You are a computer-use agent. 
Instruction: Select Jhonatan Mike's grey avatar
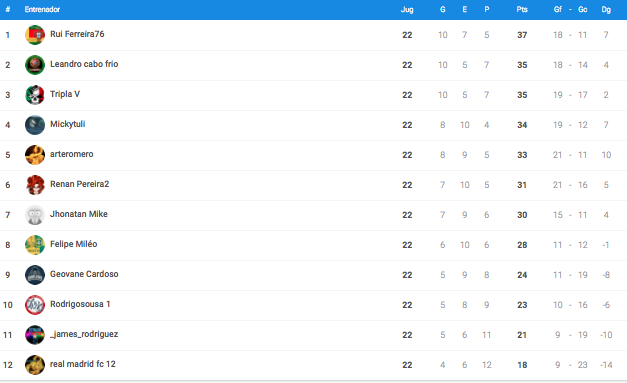click(x=35, y=215)
